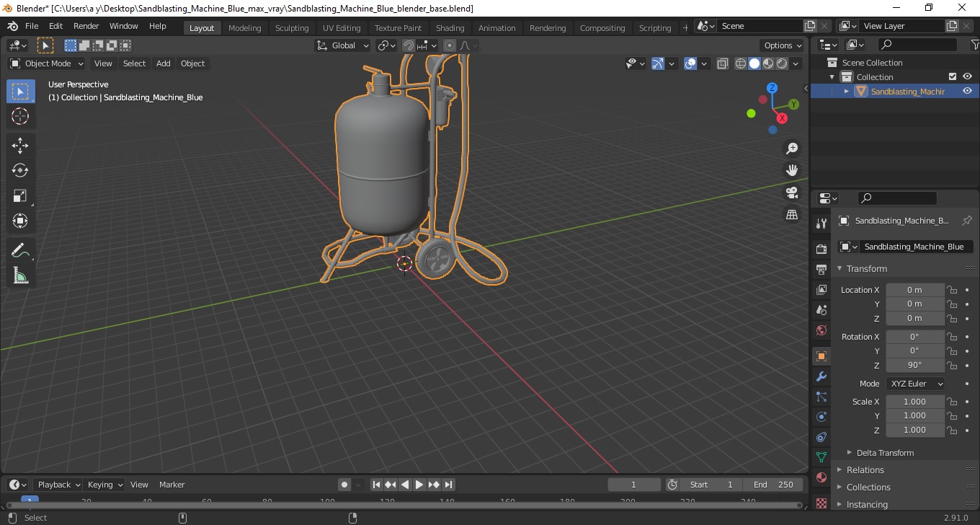Select the Annotate tool
Image resolution: width=980 pixels, height=525 pixels.
20,250
